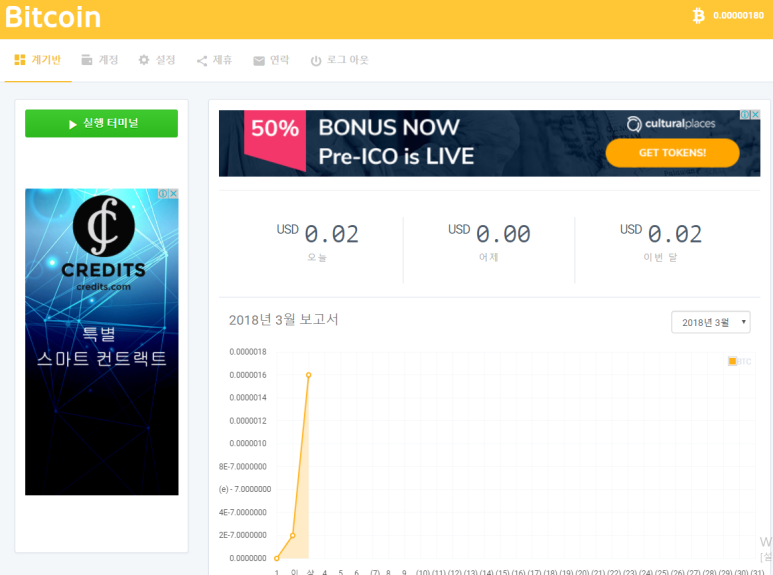Click the gear icon beside 설정
Viewport: 773px width, 575px height.
coord(143,60)
